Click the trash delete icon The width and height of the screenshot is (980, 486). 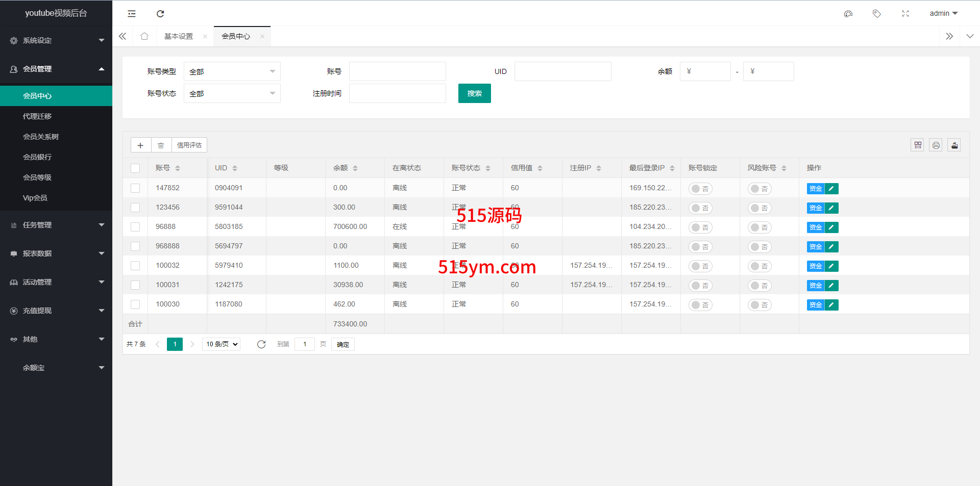click(161, 145)
